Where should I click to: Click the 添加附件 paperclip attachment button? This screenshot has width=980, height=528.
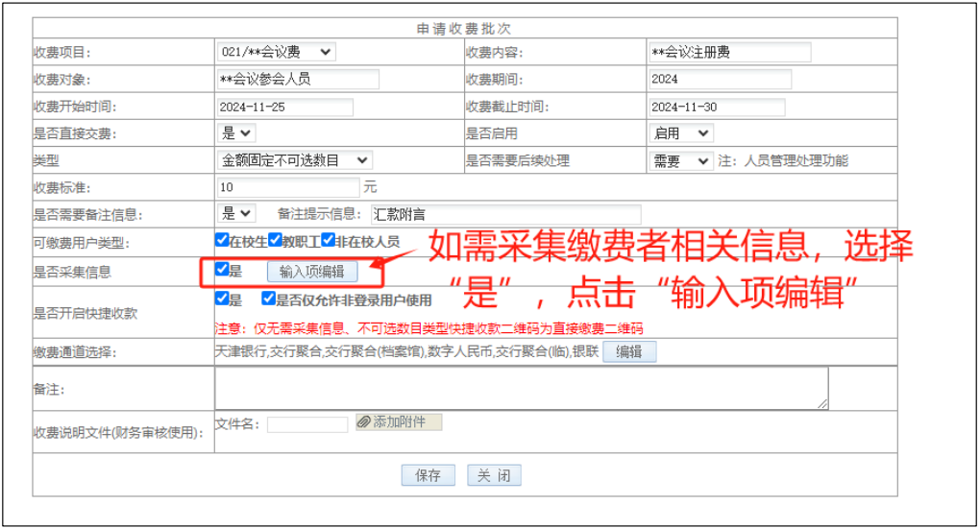399,422
